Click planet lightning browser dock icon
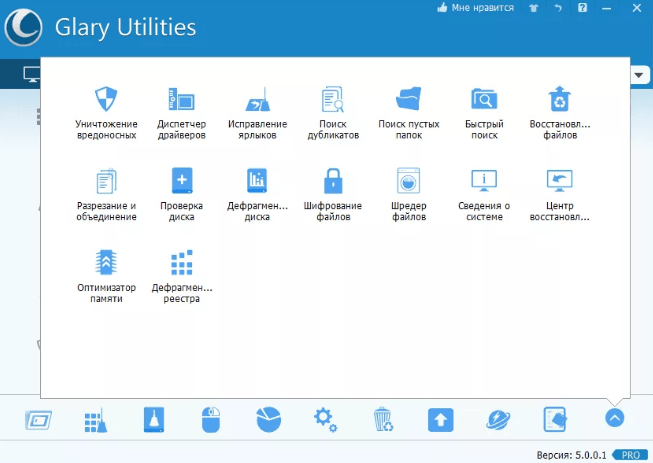The height and width of the screenshot is (463, 653). (x=498, y=420)
